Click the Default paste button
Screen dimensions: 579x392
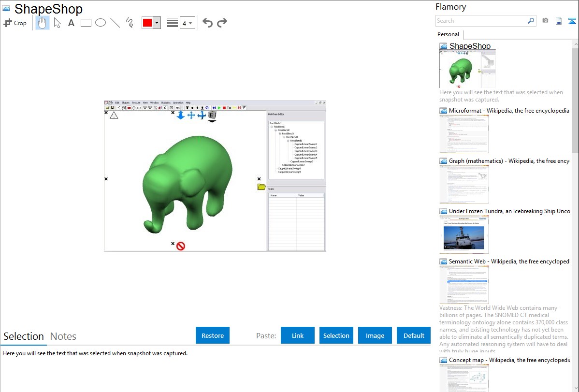(x=414, y=335)
